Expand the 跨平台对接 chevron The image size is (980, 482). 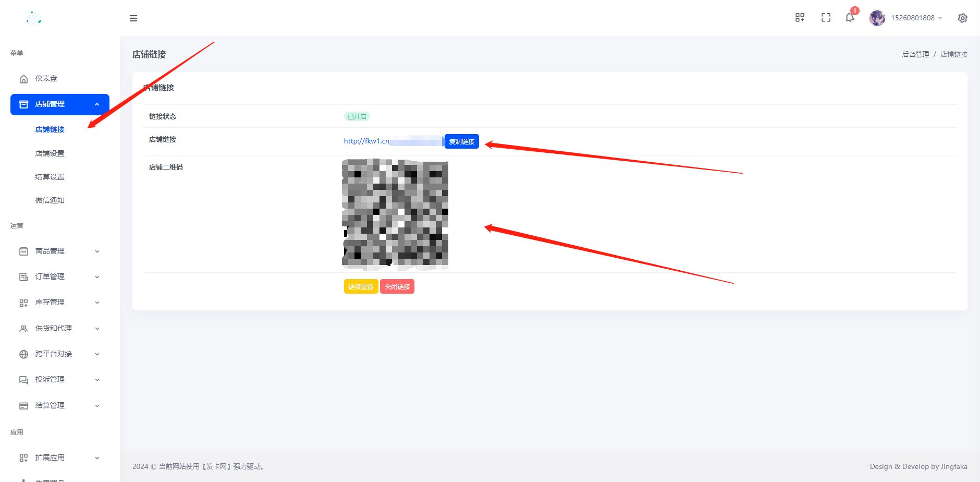(97, 354)
